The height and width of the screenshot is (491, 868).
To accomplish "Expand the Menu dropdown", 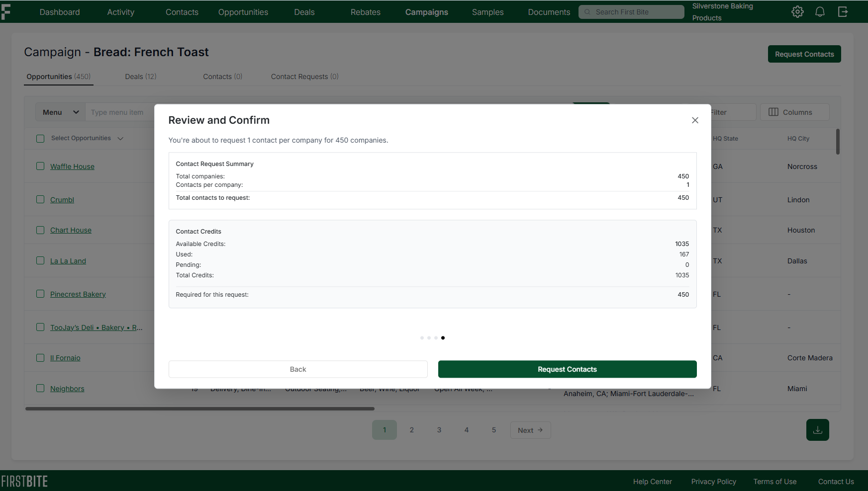I will click(x=60, y=112).
